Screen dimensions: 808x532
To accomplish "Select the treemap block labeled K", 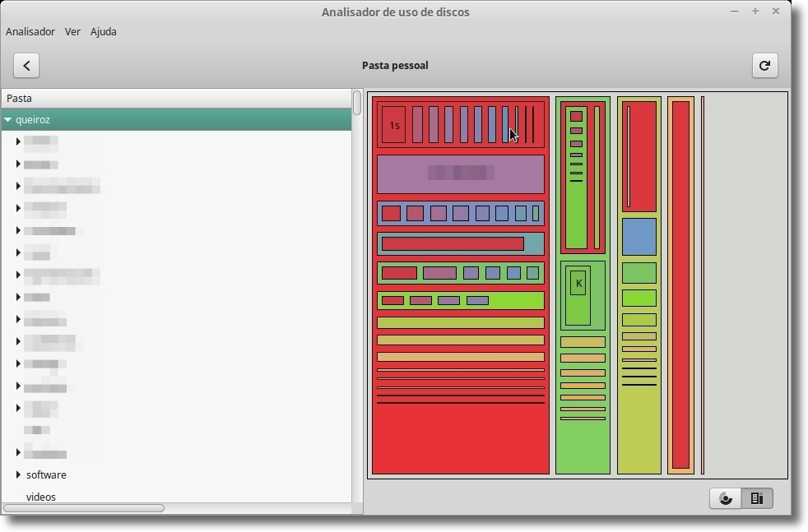I will point(578,283).
